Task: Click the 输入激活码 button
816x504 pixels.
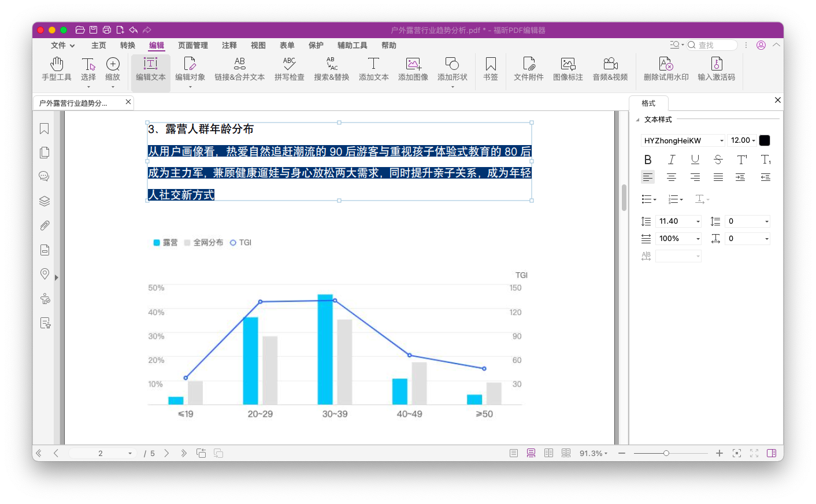Action: click(716, 68)
